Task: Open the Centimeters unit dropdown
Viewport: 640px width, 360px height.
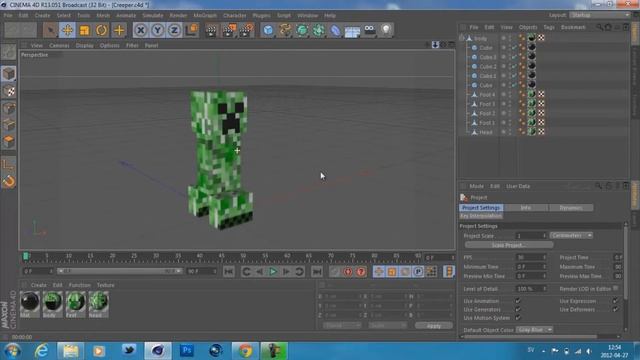Action: click(x=571, y=236)
